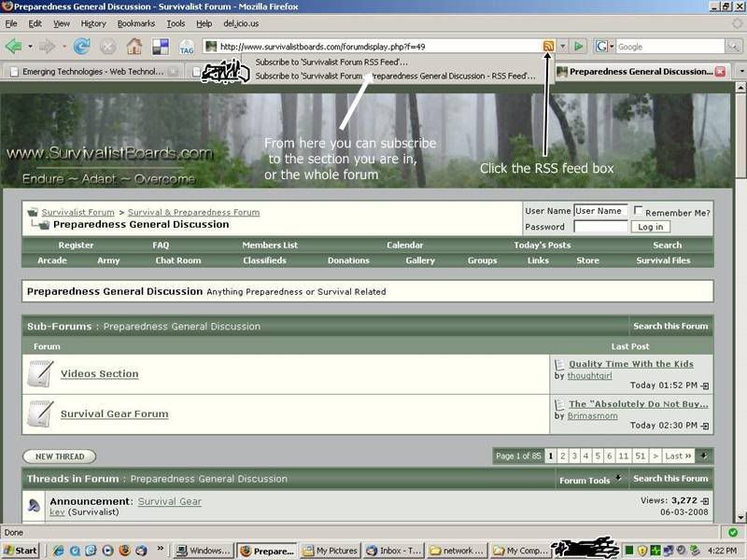The image size is (747, 560).
Task: Click the Password input field
Action: point(600,227)
